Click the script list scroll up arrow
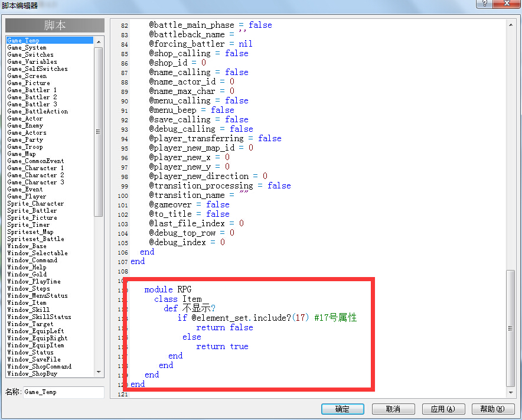 pos(99,41)
